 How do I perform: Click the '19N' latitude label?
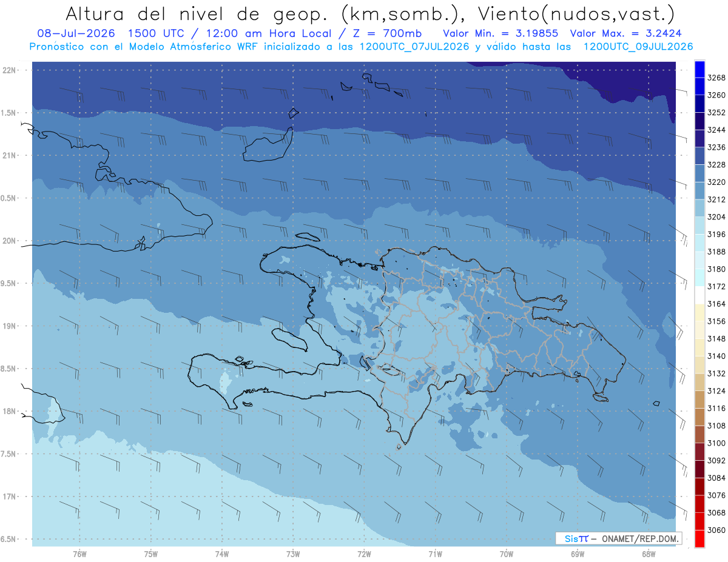(9, 326)
